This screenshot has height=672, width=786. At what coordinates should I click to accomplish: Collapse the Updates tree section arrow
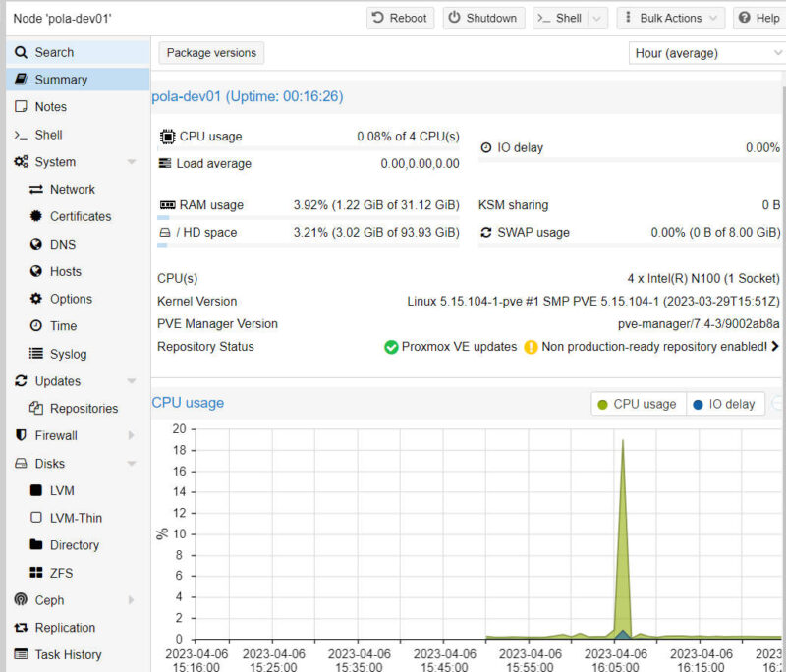132,381
